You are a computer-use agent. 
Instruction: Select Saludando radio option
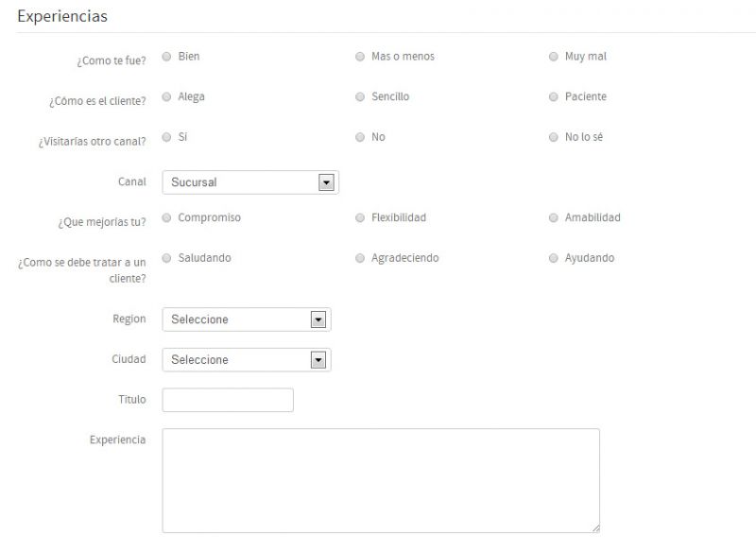(x=166, y=258)
